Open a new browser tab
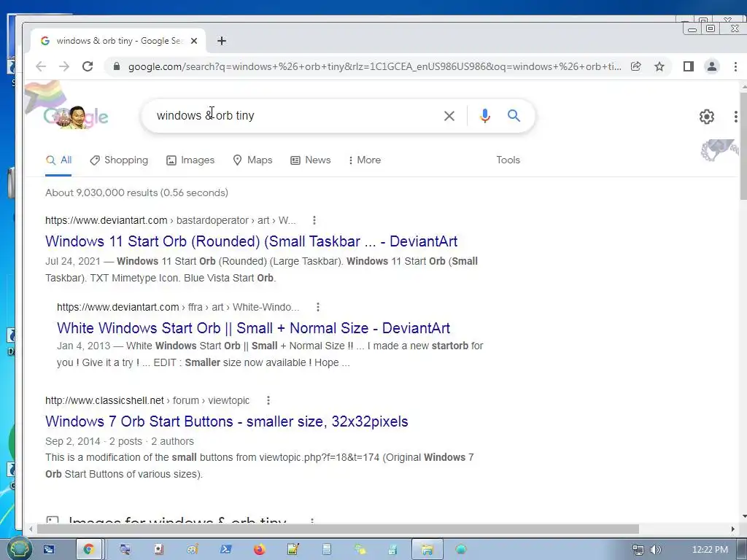Screen dimensions: 747x560 pyautogui.click(x=222, y=41)
